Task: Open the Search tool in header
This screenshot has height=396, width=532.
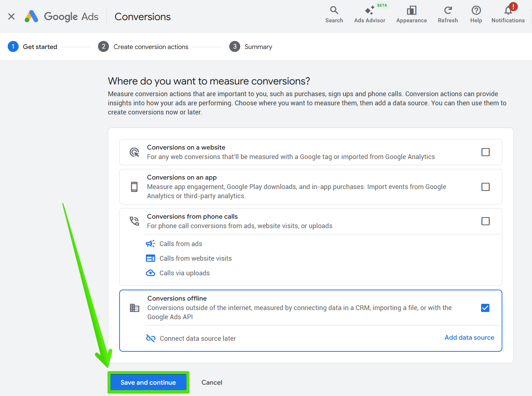Action: [x=334, y=15]
